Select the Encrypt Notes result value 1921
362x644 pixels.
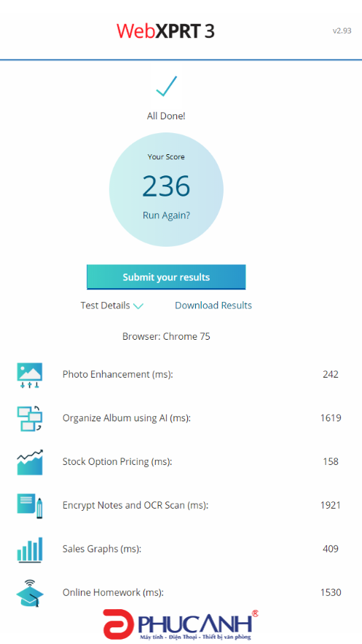click(x=331, y=505)
